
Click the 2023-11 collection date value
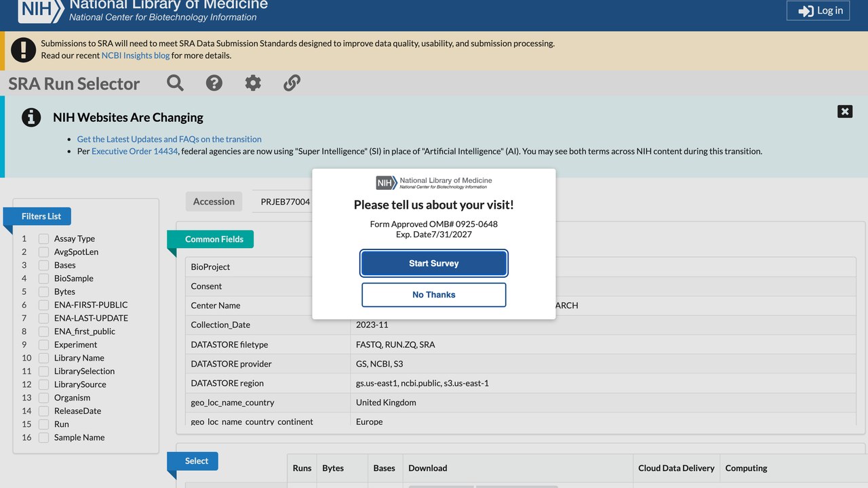click(372, 325)
